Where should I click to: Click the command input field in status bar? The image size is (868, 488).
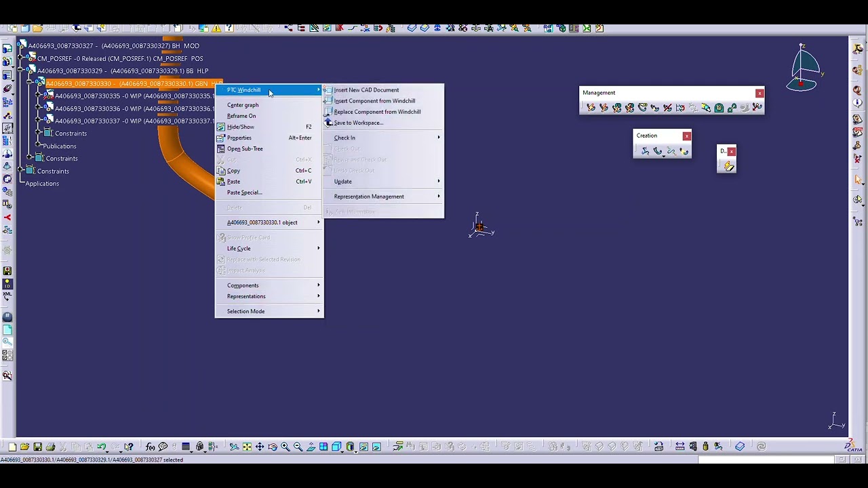(766, 460)
